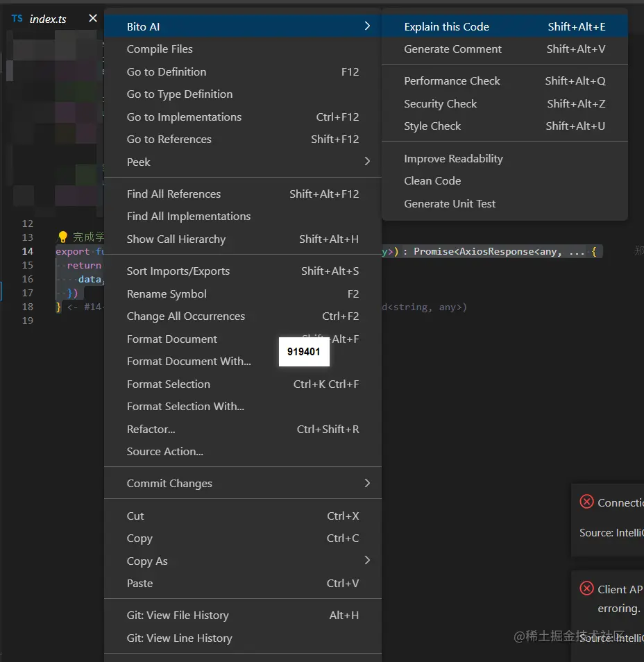Choose Go to References
644x662 pixels.
(x=243, y=139)
